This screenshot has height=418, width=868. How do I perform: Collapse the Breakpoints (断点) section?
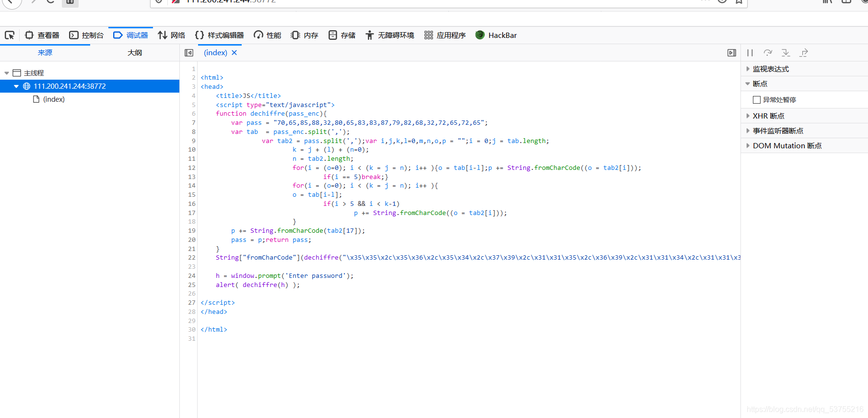(x=804, y=84)
